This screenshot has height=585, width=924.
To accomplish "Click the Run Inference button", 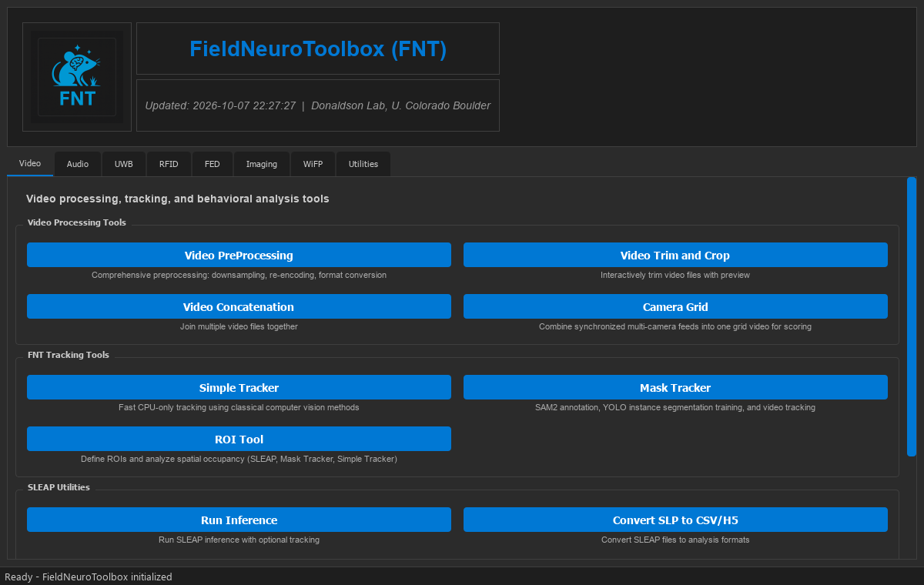I will pyautogui.click(x=239, y=520).
